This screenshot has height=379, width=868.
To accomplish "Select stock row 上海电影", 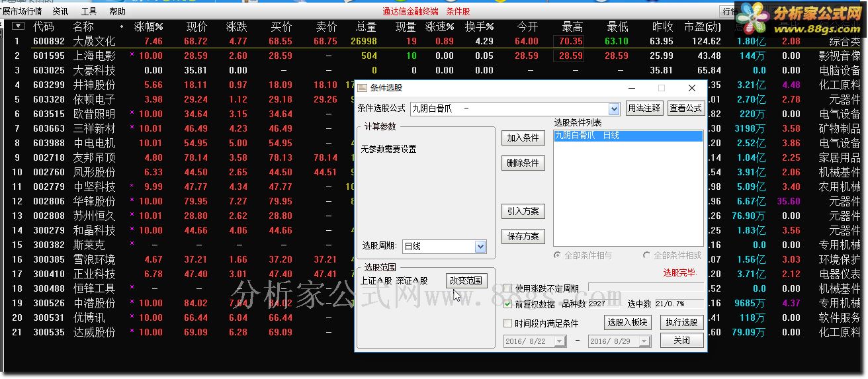I will (x=433, y=56).
